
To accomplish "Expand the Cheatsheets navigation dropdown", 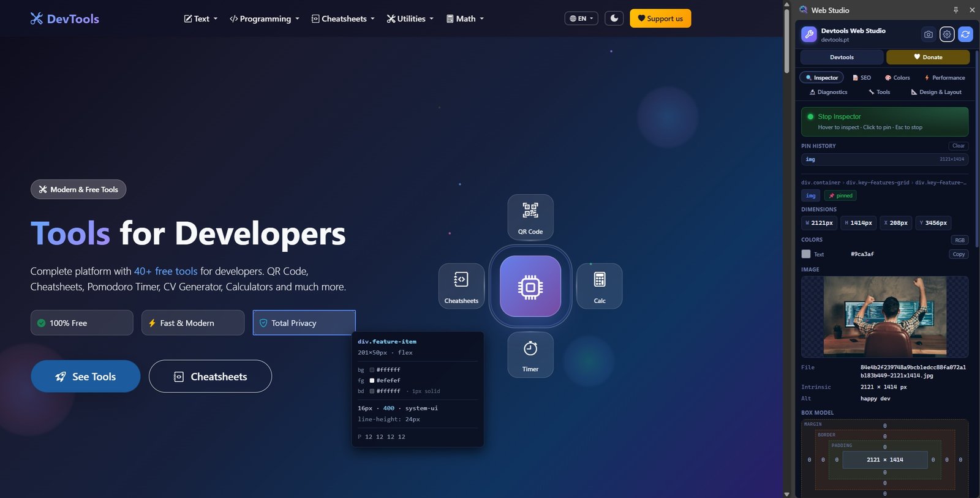I will click(343, 18).
